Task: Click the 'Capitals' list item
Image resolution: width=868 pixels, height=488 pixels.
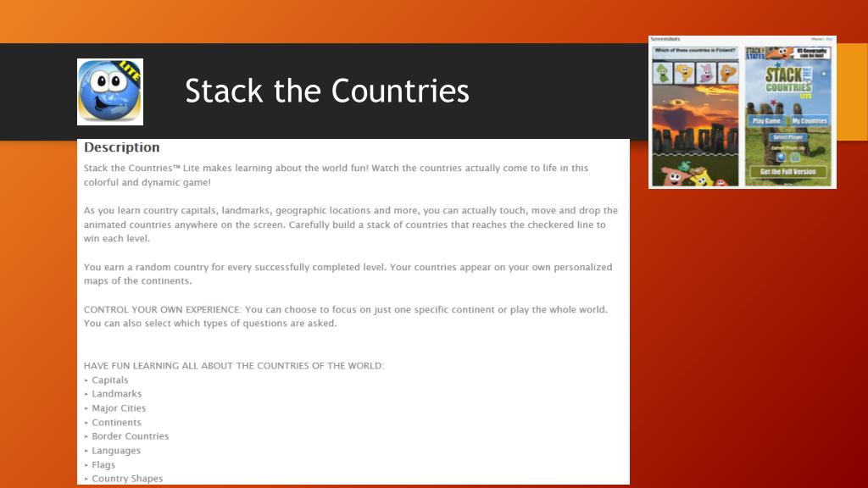Action: [109, 380]
